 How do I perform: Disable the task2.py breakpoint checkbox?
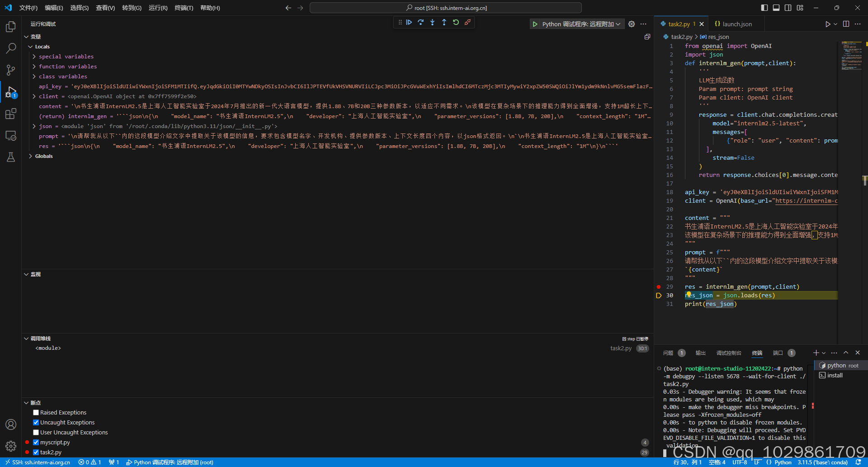pyautogui.click(x=36, y=453)
